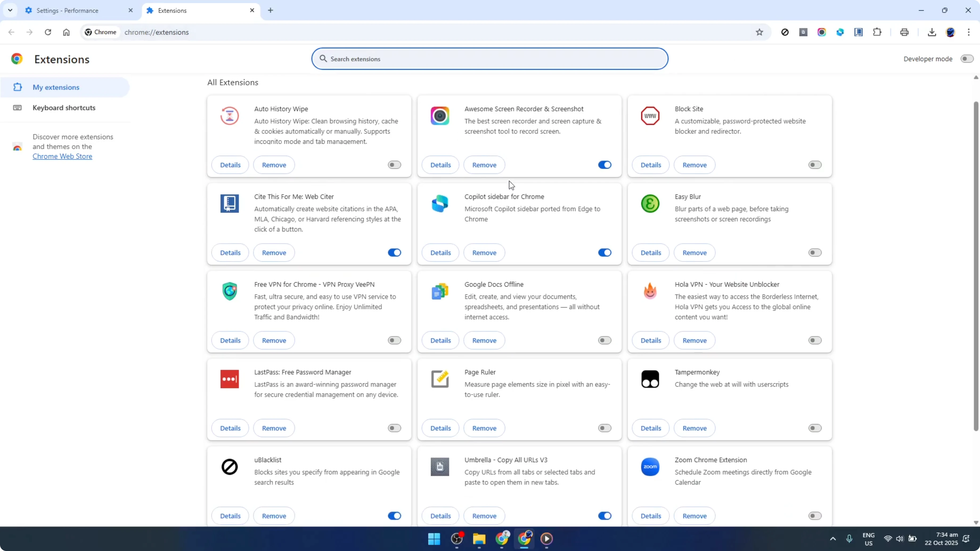The height and width of the screenshot is (551, 980).
Task: Open the tab search dropdown arrow
Action: (x=10, y=10)
